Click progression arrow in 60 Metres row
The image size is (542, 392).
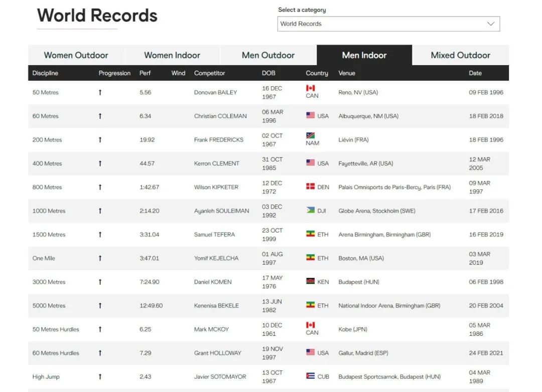coord(100,116)
